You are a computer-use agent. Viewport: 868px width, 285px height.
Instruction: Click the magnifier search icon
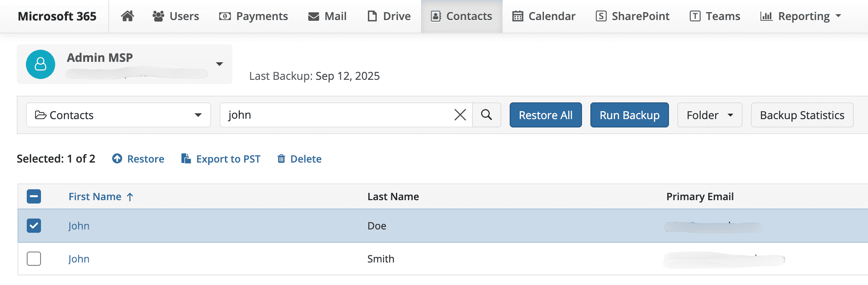[x=487, y=115]
